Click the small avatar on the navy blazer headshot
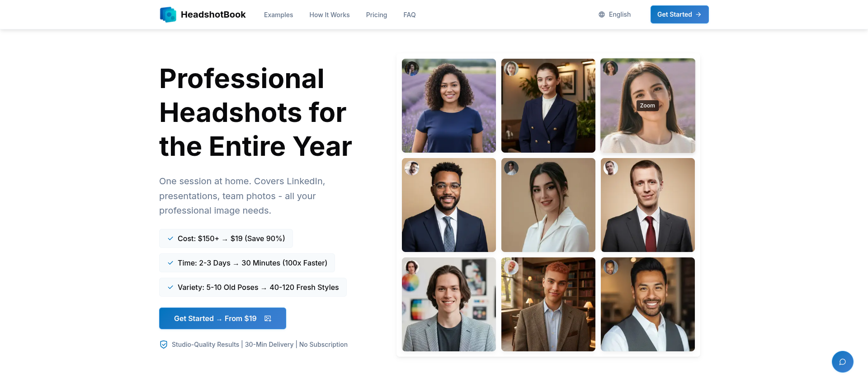The width and height of the screenshot is (868, 387). [511, 69]
